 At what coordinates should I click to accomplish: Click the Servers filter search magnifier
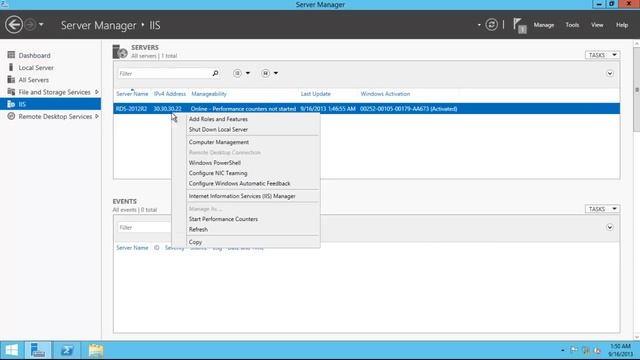point(215,73)
